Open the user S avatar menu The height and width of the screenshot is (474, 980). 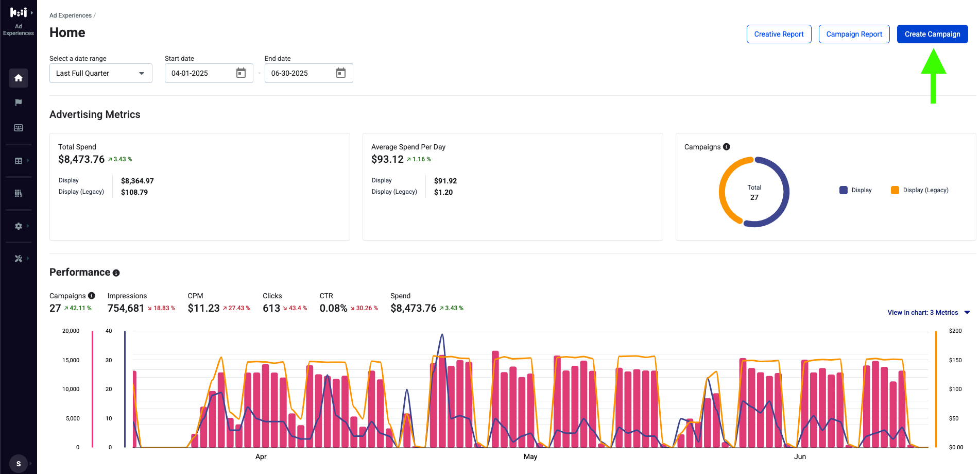pyautogui.click(x=19, y=464)
